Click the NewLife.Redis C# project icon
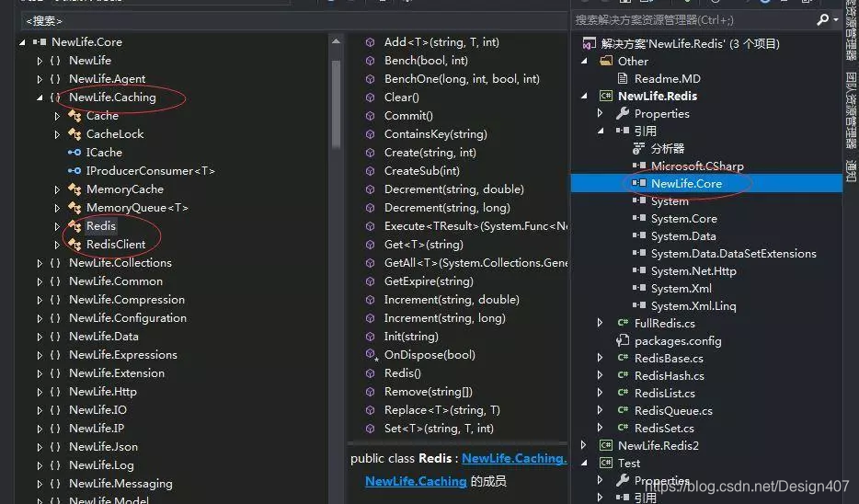This screenshot has width=859, height=504. 606,96
